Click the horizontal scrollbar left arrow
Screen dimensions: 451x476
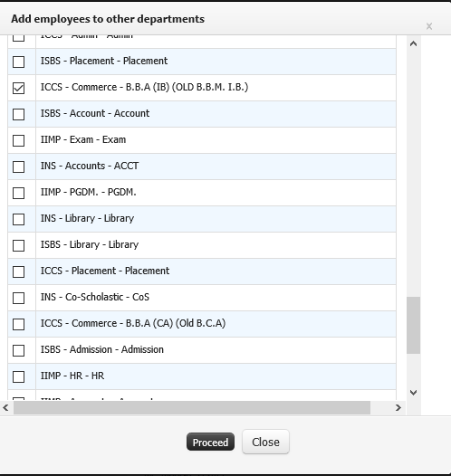tap(5, 407)
